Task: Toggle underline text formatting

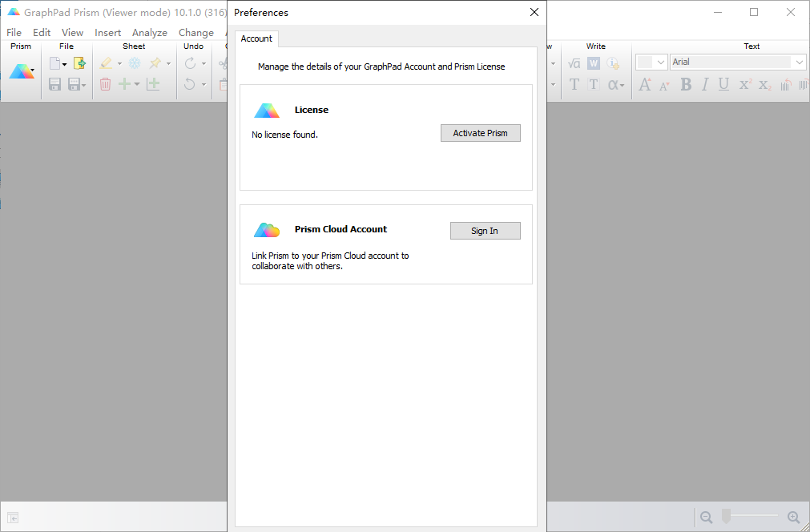Action: pos(724,84)
